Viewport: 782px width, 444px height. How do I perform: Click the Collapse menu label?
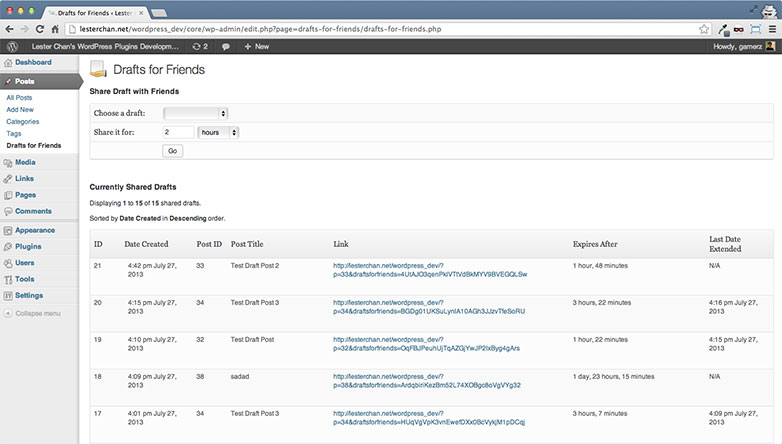coord(38,313)
